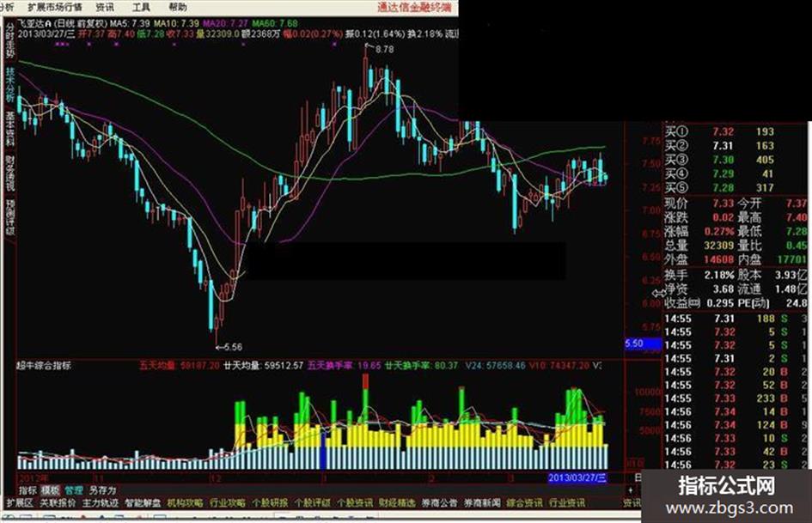Switch to the 预测评级 vertical side tab
812x523 pixels.
tap(10, 217)
